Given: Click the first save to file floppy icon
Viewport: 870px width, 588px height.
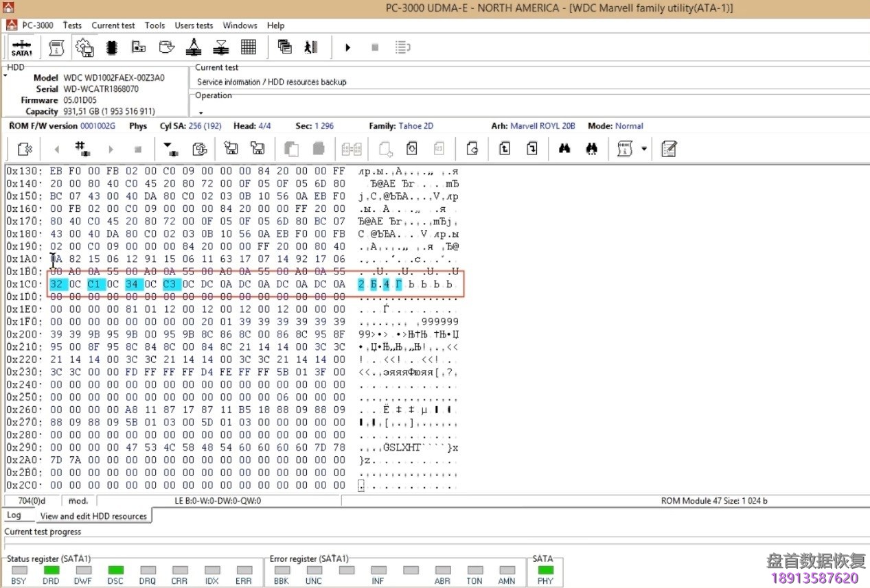Looking at the screenshot, I should pos(231,149).
